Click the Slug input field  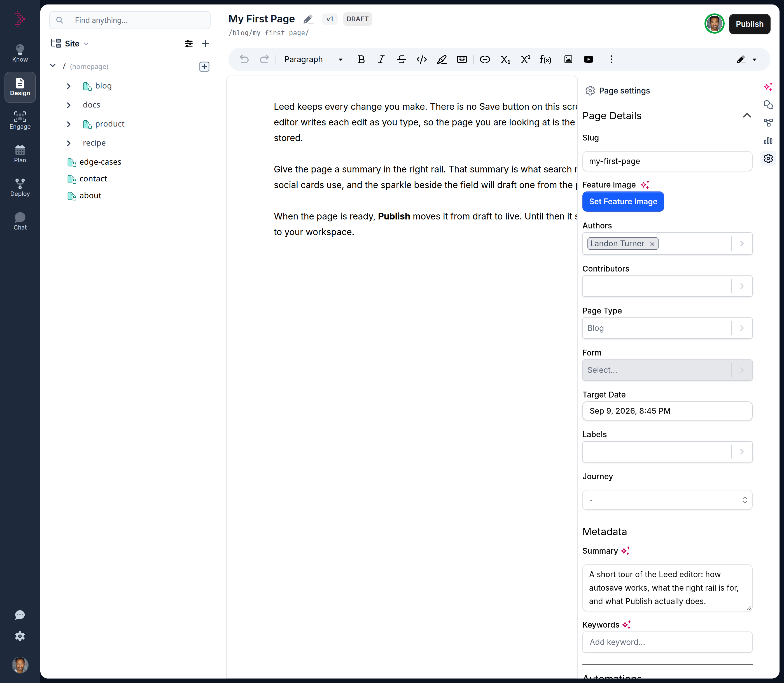pyautogui.click(x=667, y=161)
